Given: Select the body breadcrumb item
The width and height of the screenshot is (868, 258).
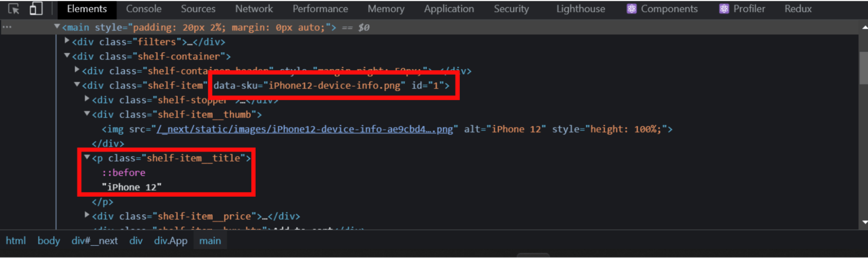Looking at the screenshot, I should coord(48,240).
